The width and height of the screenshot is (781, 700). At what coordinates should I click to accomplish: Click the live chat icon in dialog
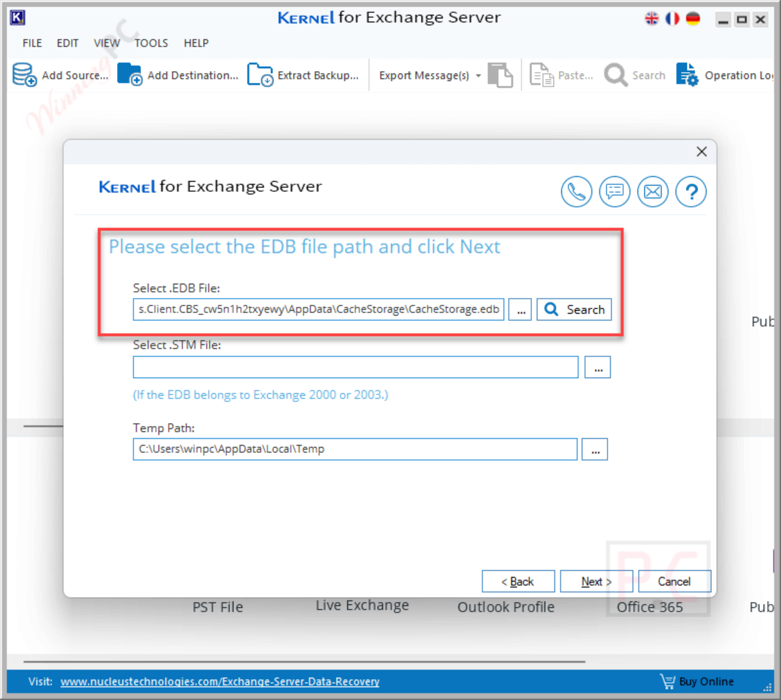[614, 191]
